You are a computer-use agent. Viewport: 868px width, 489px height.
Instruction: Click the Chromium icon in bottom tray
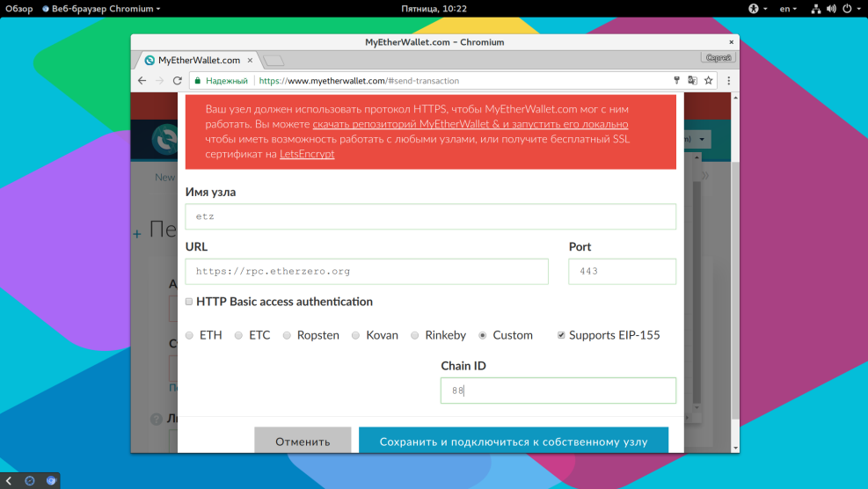pos(51,480)
